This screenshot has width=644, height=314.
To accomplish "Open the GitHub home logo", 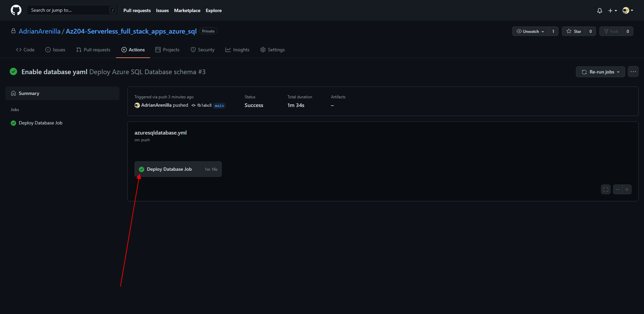I will point(16,10).
